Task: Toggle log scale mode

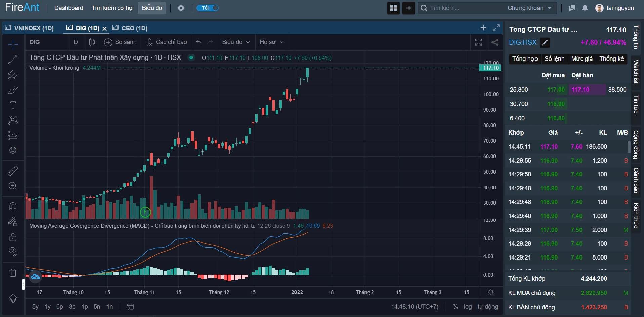Action: (468, 307)
